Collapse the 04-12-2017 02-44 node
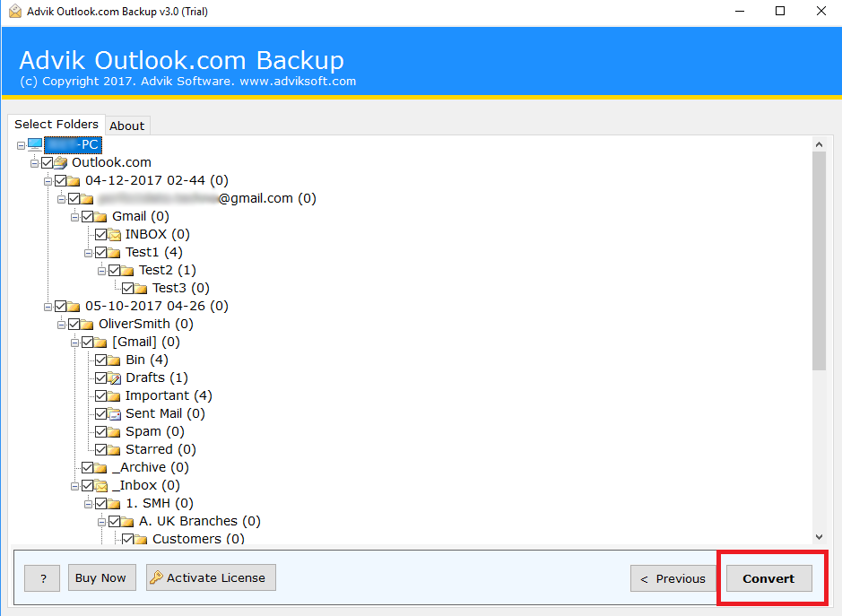 [x=48, y=181]
